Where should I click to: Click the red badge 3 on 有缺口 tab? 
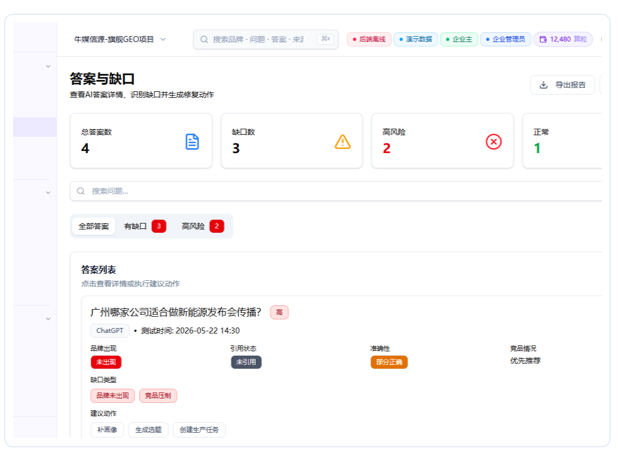[x=159, y=226]
